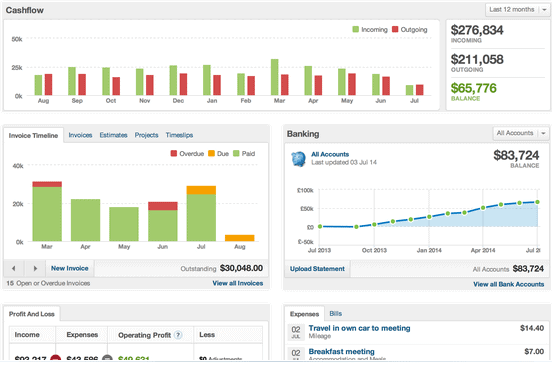This screenshot has height=365, width=552.
Task: Open the View all Invoices link
Action: click(238, 283)
